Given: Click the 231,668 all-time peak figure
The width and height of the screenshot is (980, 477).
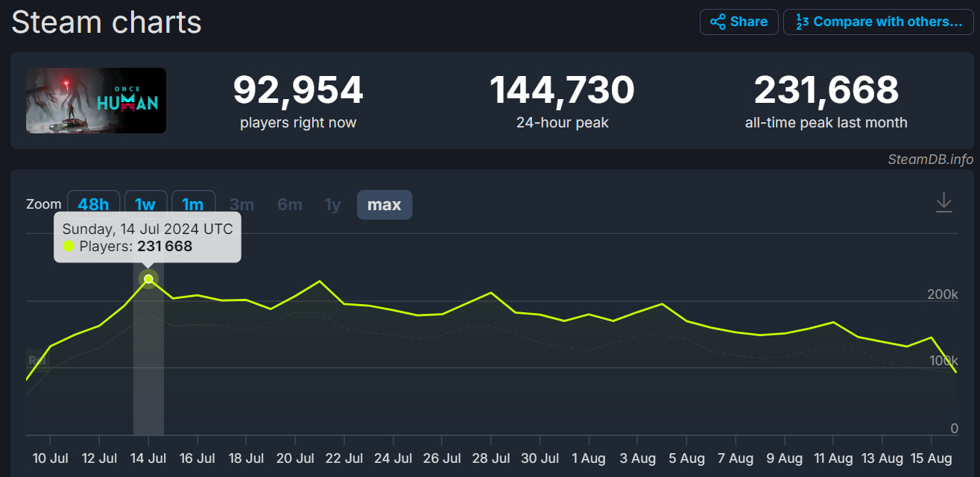Looking at the screenshot, I should pos(826,89).
